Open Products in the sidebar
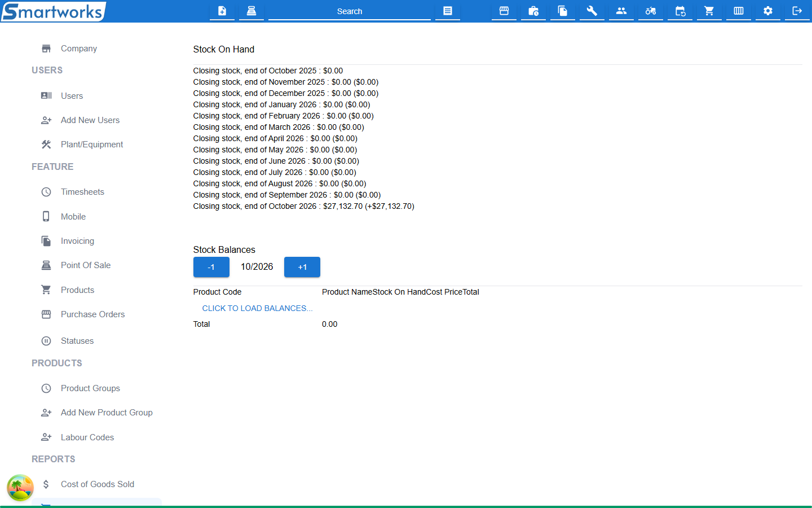 tap(96, 290)
